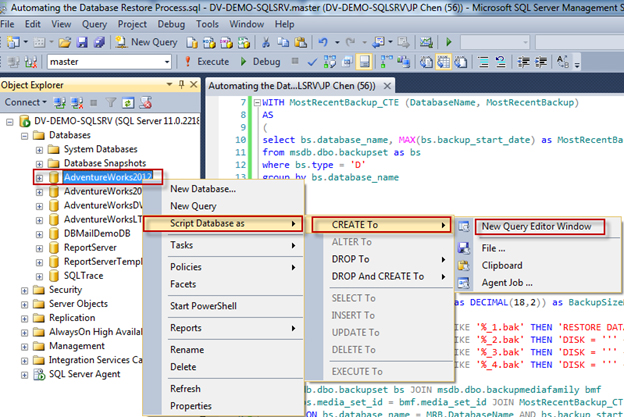Click the Parse checkmark icon
Image resolution: width=624 pixels, height=417 pixels.
coord(312,62)
